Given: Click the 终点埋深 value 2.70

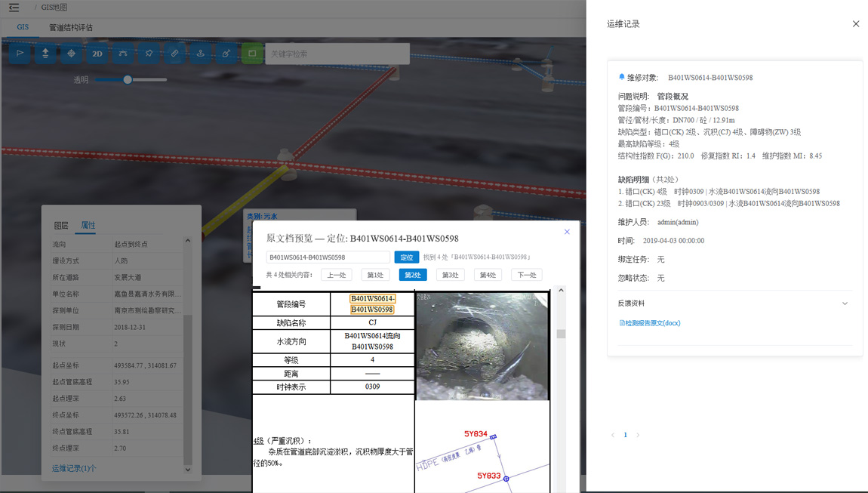Looking at the screenshot, I should point(120,448).
